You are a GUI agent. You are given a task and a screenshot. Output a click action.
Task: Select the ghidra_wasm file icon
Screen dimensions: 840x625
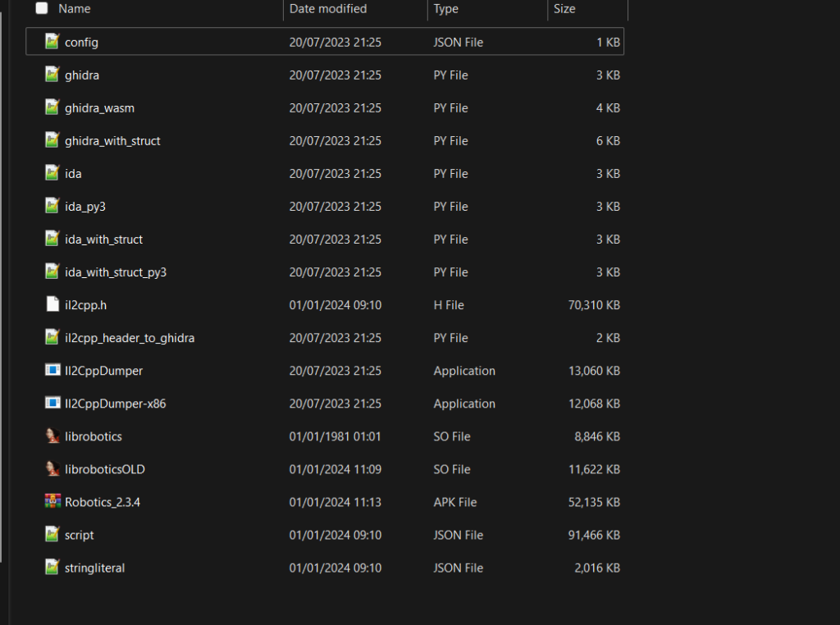(x=52, y=107)
